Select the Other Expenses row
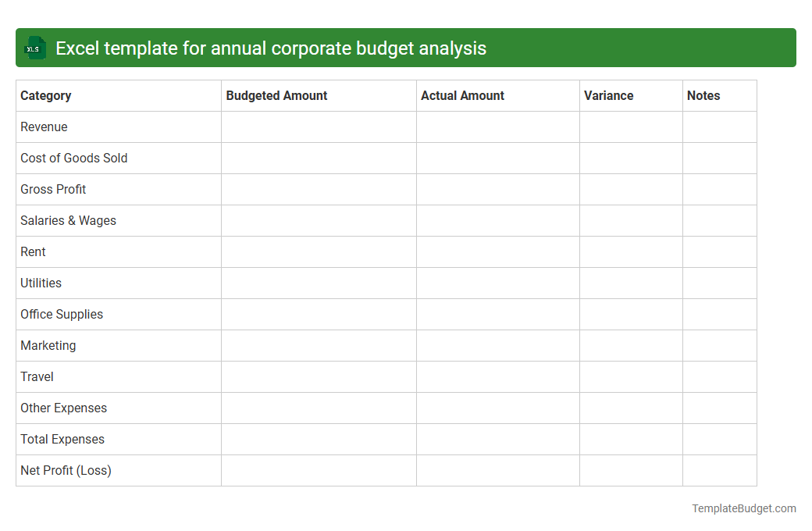Image resolution: width=812 pixels, height=531 pixels. (x=64, y=408)
